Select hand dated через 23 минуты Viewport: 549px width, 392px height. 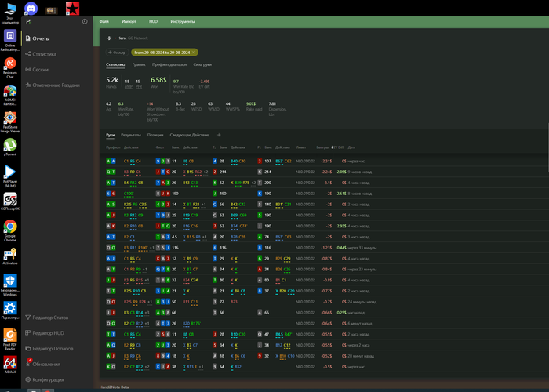[x=325, y=269]
